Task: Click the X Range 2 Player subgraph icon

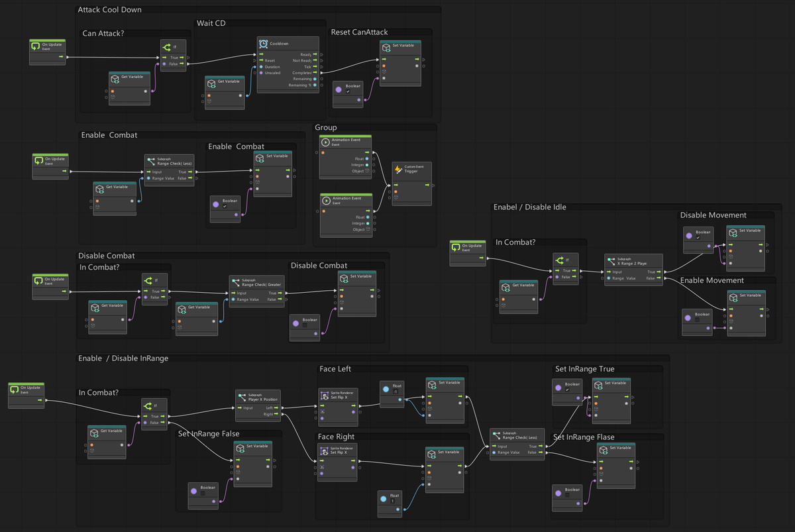Action: (610, 260)
